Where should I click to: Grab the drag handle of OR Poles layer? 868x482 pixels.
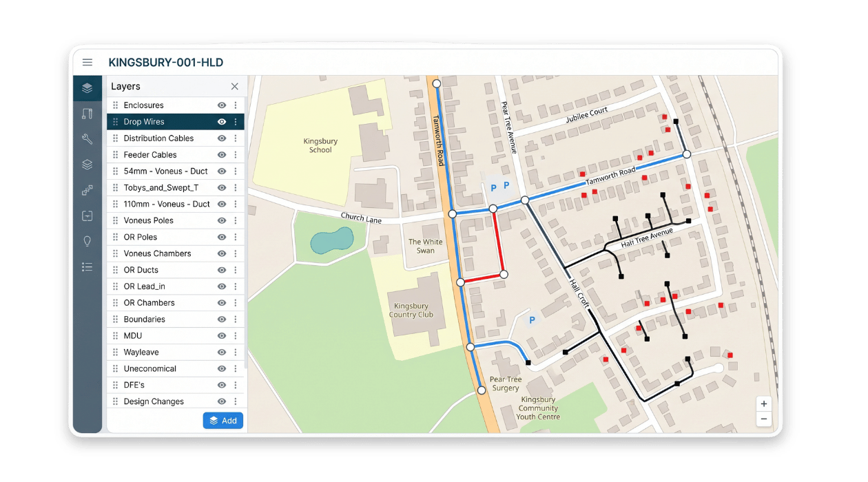click(115, 237)
